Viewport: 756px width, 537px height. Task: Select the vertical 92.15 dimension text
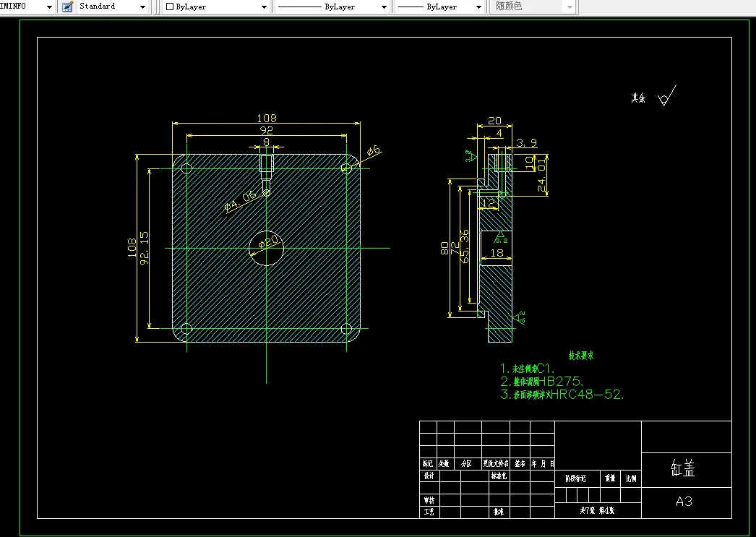(x=144, y=248)
